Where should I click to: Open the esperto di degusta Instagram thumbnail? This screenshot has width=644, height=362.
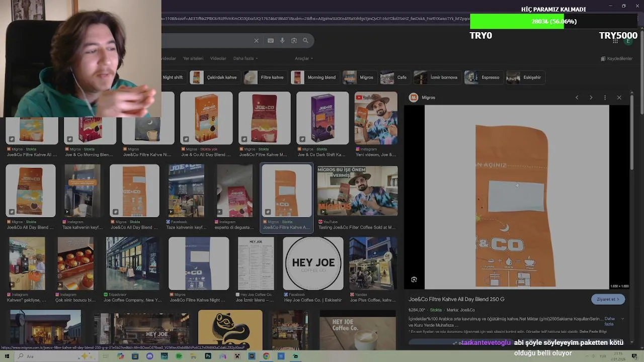pos(234,191)
